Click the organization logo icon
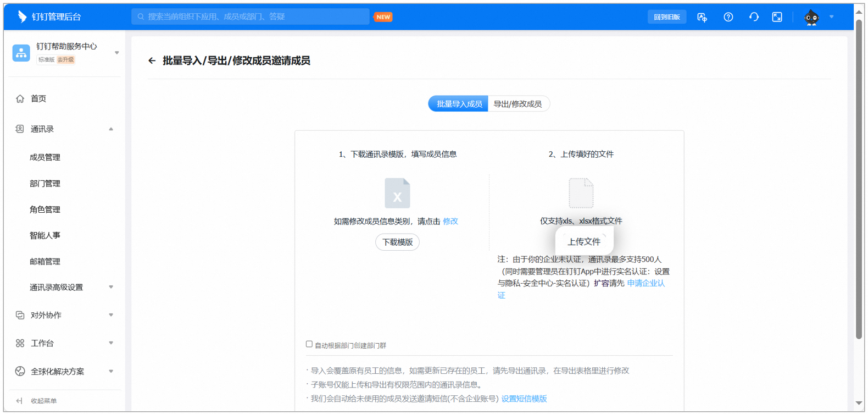Screen dimensions: 868x414 [x=21, y=53]
